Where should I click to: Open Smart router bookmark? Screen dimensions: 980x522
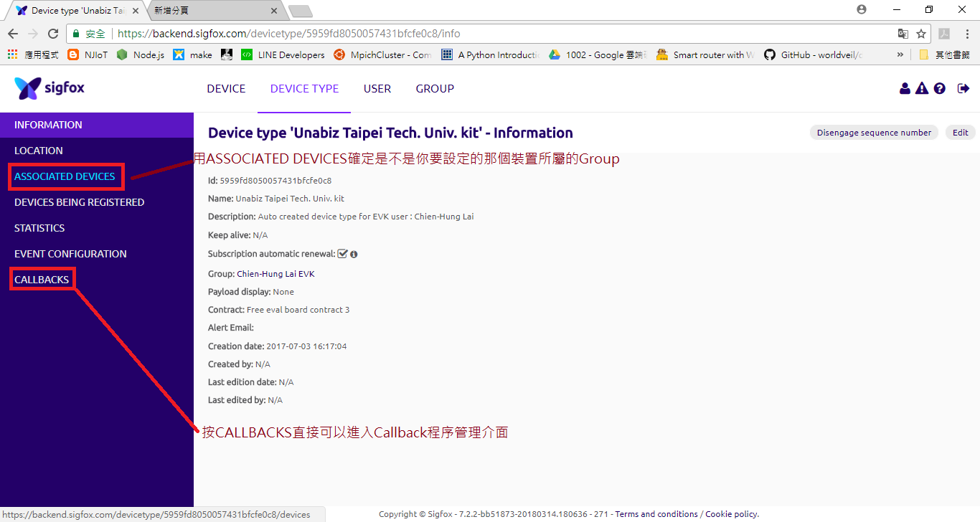[x=705, y=54]
